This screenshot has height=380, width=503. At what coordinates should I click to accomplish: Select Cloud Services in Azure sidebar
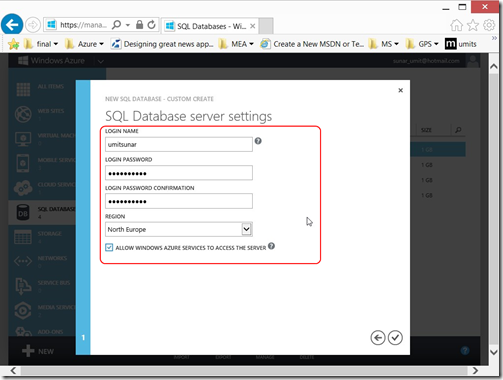pos(42,187)
